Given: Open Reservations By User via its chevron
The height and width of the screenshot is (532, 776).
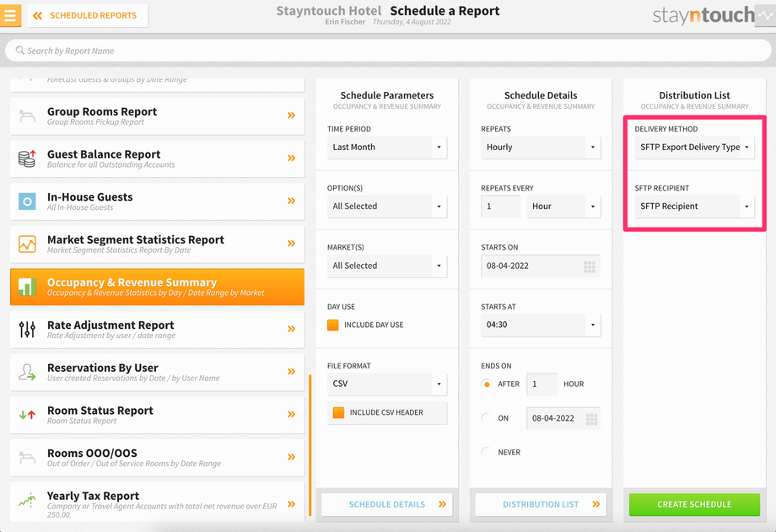Looking at the screenshot, I should [x=292, y=371].
